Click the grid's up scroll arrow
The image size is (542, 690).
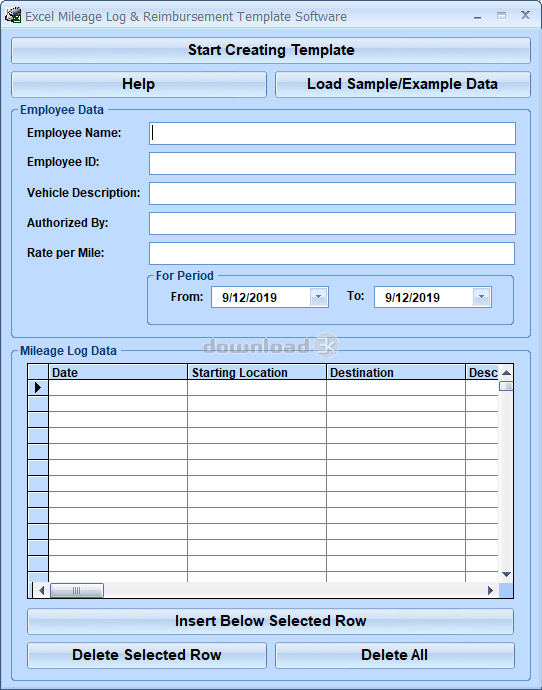(x=506, y=373)
